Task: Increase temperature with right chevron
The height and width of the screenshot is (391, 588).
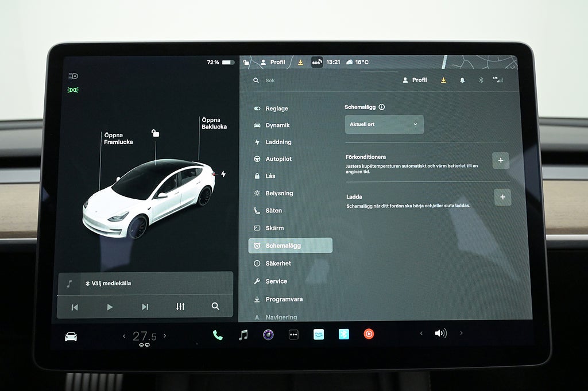Action: pyautogui.click(x=165, y=336)
